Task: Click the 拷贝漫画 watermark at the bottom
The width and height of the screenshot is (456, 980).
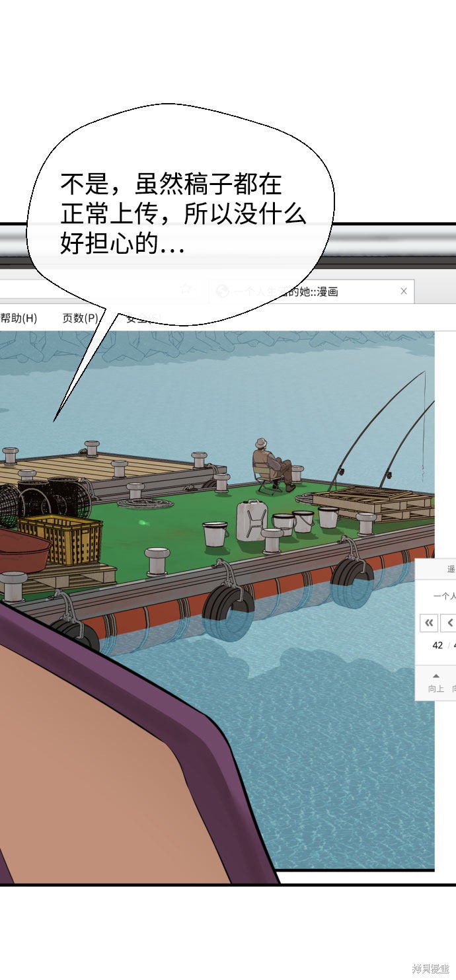Action: point(431,968)
